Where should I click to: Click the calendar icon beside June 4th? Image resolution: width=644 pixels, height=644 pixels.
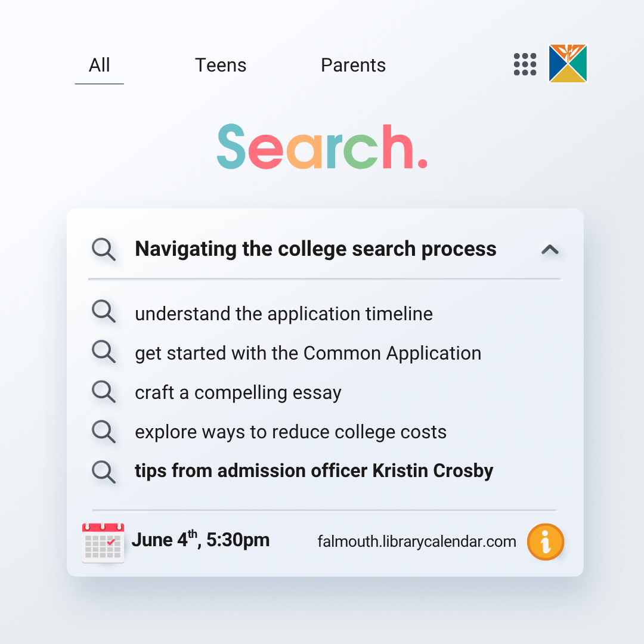pyautogui.click(x=103, y=542)
